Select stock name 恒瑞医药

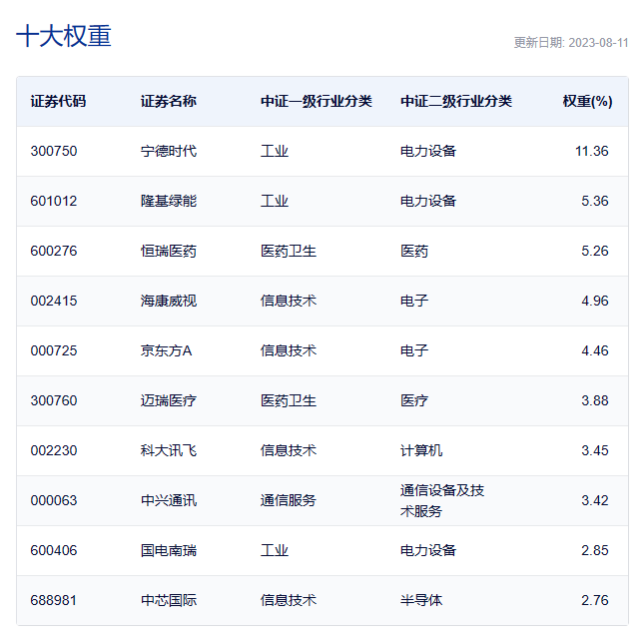coord(169,251)
